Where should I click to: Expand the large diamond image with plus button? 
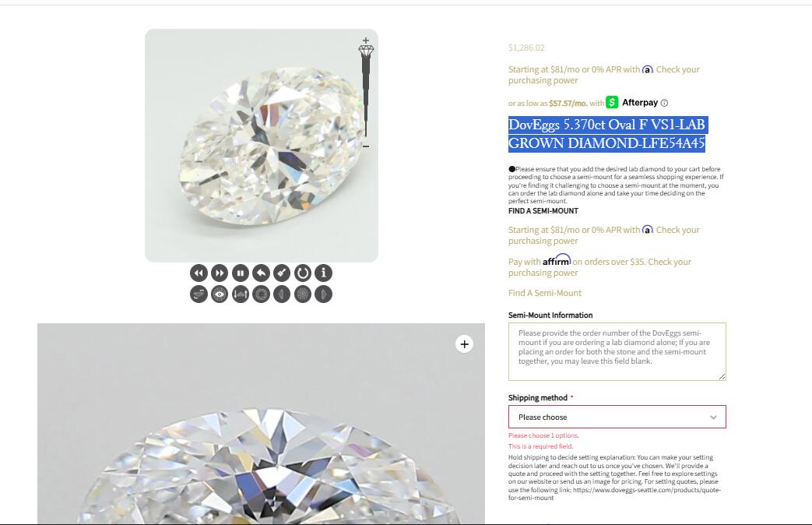(x=465, y=344)
